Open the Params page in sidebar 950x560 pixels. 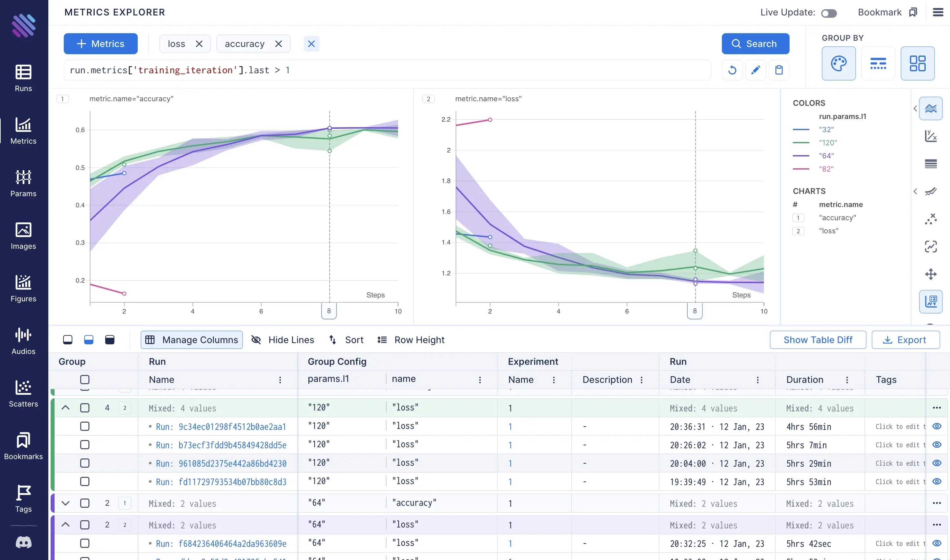[23, 183]
